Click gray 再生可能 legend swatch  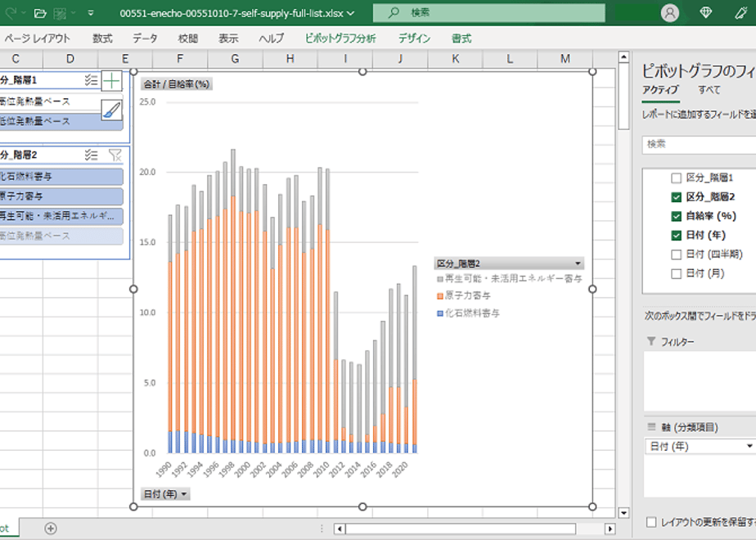click(439, 279)
